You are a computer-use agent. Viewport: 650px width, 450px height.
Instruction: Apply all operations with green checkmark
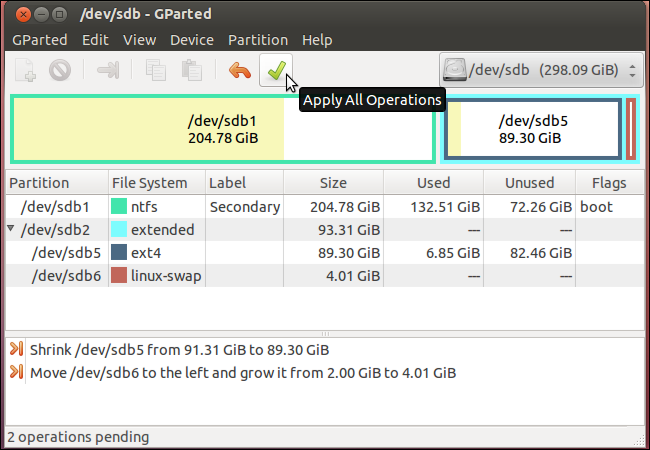276,70
